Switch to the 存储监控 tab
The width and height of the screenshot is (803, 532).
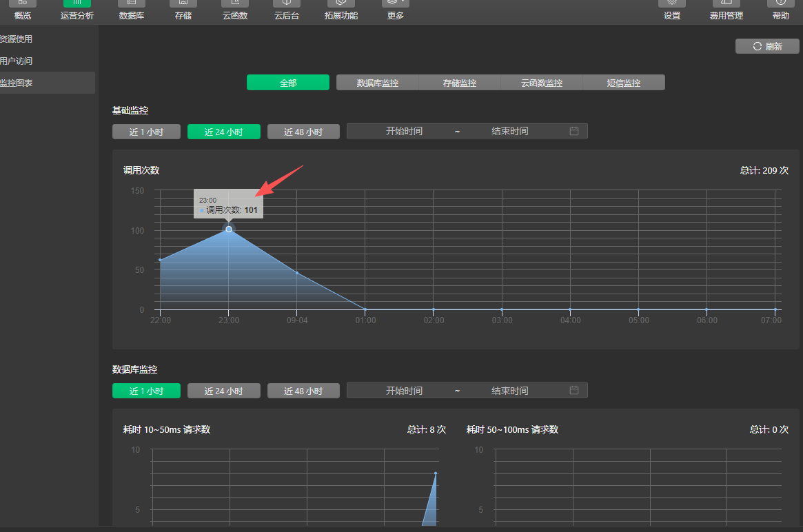(459, 83)
